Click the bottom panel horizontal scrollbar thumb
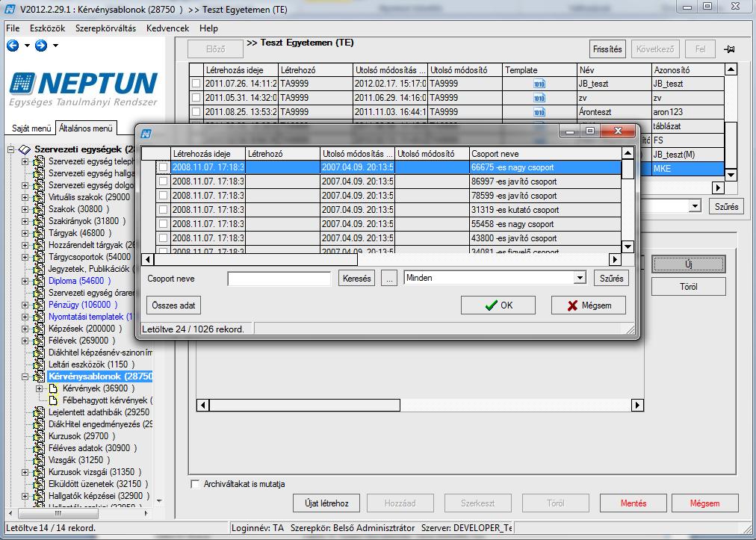This screenshot has width=756, height=540. 304,406
